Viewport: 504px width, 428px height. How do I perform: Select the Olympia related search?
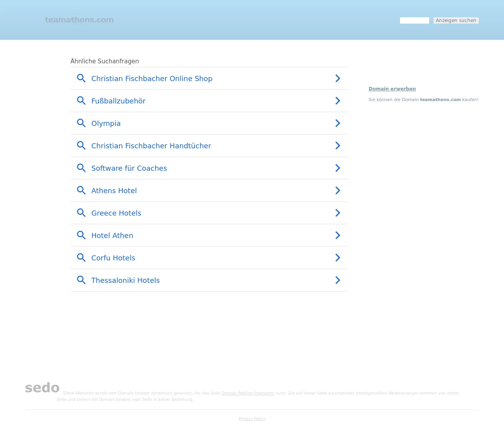tap(106, 124)
